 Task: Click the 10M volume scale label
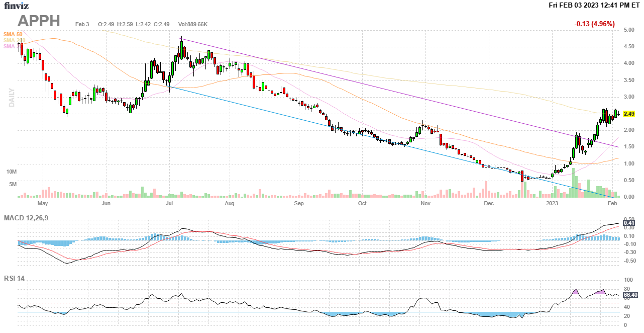(12, 172)
